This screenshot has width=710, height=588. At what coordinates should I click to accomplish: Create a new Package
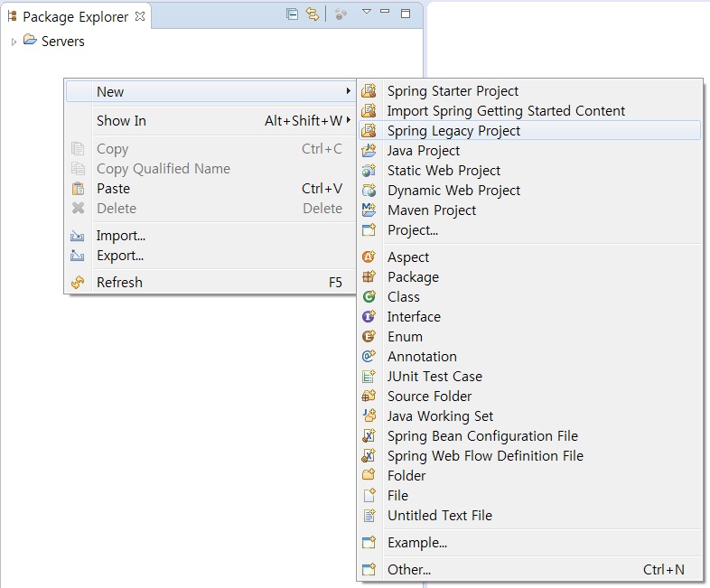[x=529, y=276]
